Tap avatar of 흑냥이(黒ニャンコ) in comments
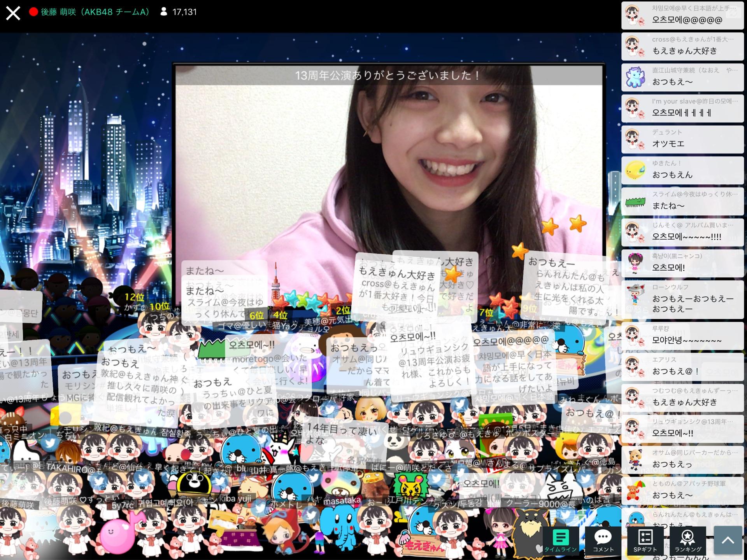 [636, 263]
